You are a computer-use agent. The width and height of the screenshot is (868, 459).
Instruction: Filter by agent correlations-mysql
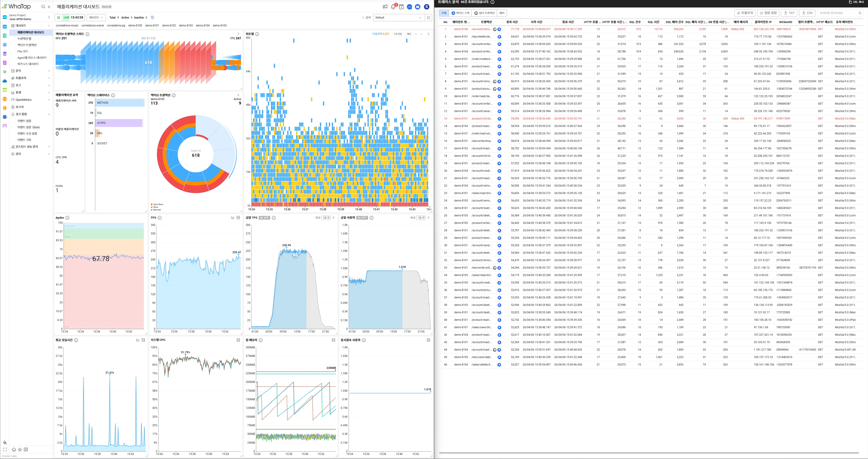pyautogui.click(x=67, y=26)
